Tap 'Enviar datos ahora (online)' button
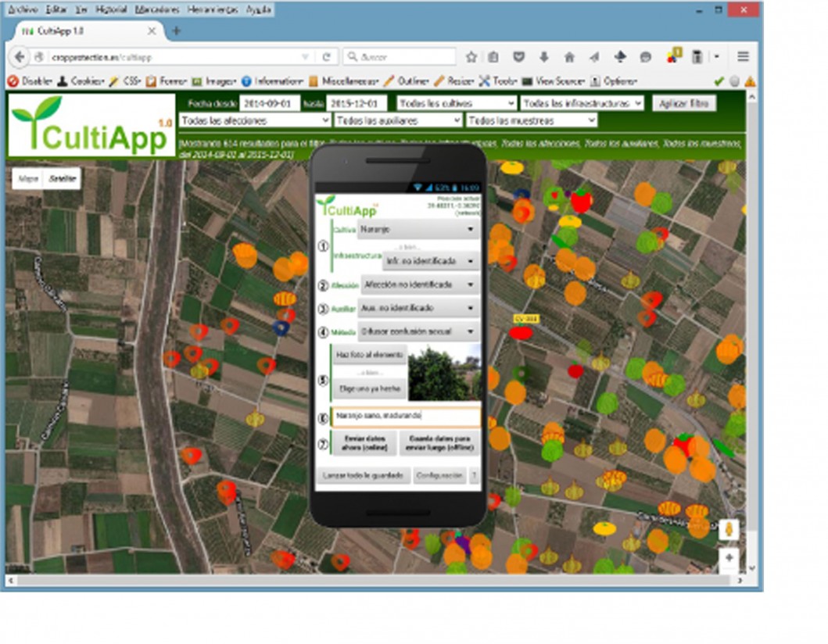The width and height of the screenshot is (828, 644). pyautogui.click(x=364, y=443)
